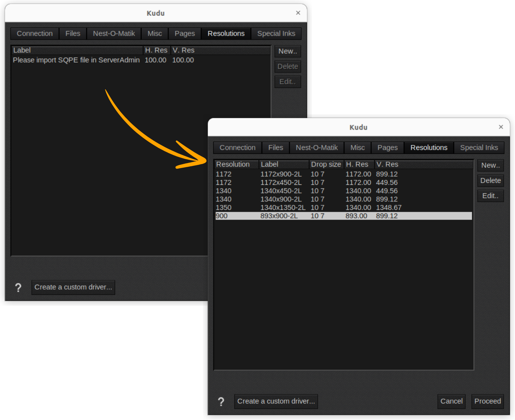The height and width of the screenshot is (420, 515).
Task: Open the Special Inks tab in front dialog
Action: [479, 148]
